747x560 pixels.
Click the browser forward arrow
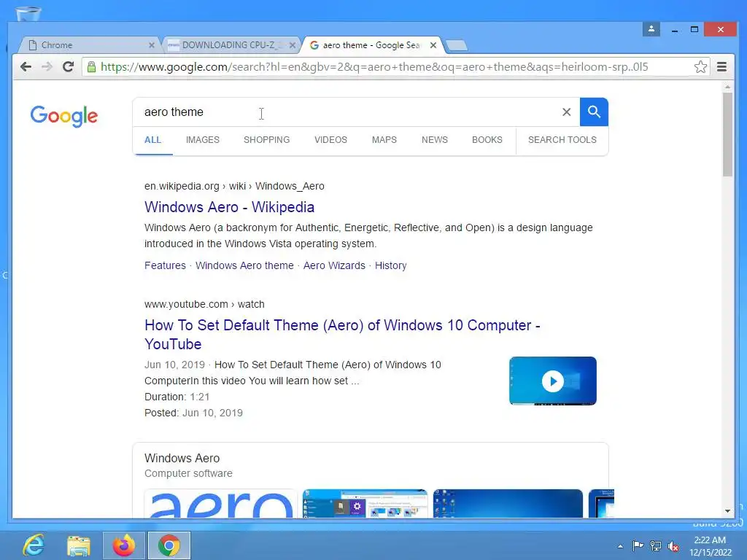click(47, 66)
